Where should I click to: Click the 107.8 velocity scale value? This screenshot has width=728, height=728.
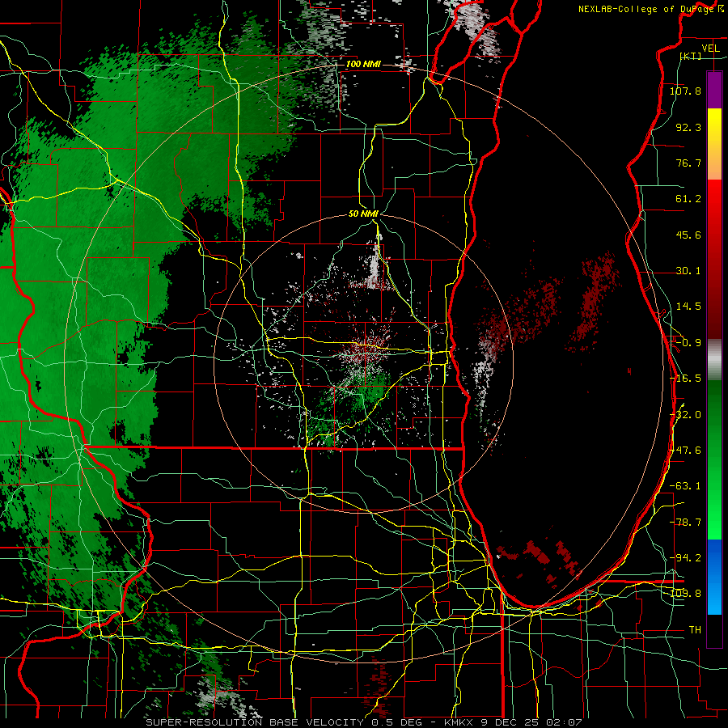coord(685,91)
